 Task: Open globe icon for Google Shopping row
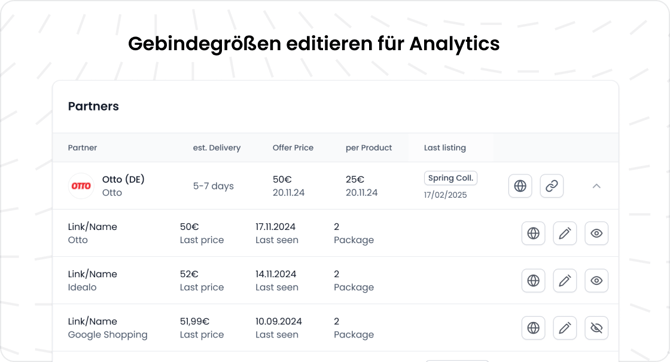[533, 328]
